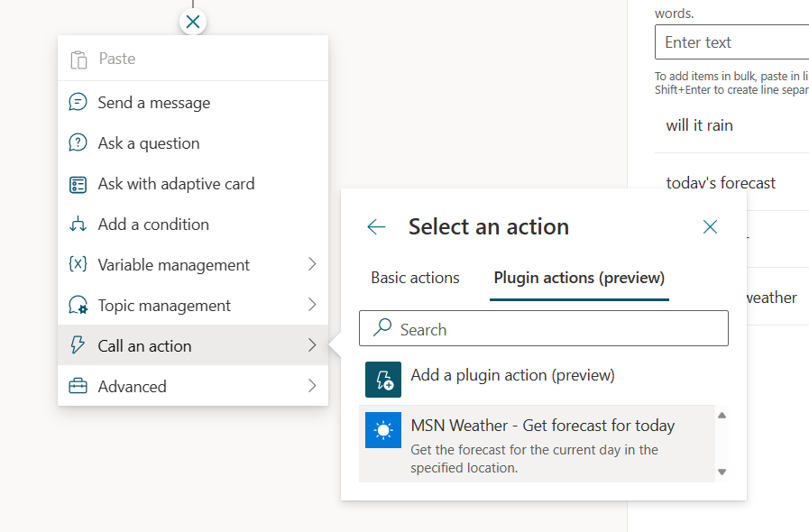Open the Advanced submenu
Image resolution: width=809 pixels, height=532 pixels.
193,386
